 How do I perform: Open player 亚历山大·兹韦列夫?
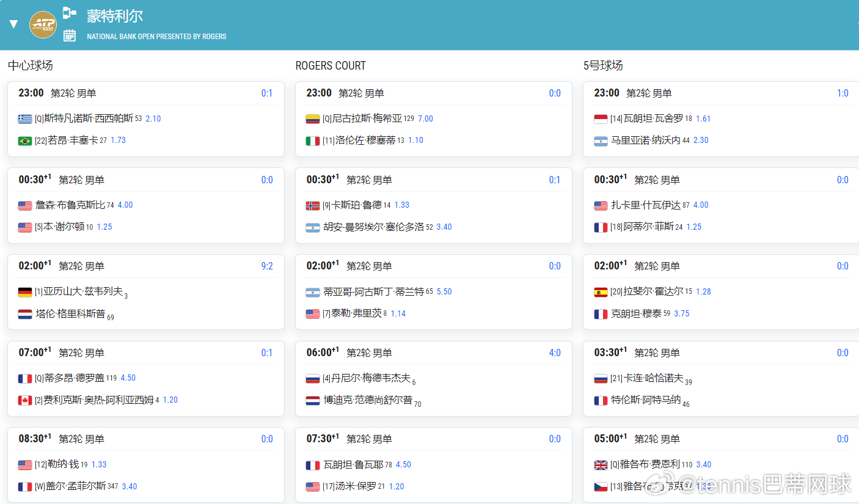click(83, 291)
